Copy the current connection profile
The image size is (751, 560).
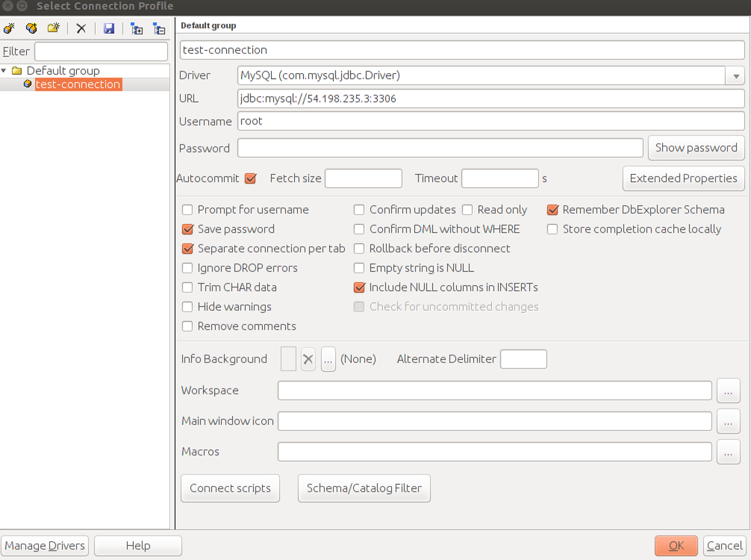31,28
